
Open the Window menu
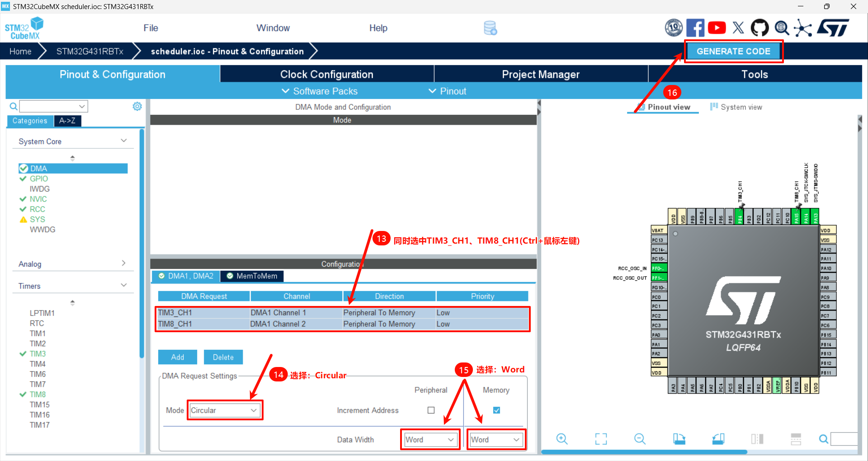tap(273, 28)
